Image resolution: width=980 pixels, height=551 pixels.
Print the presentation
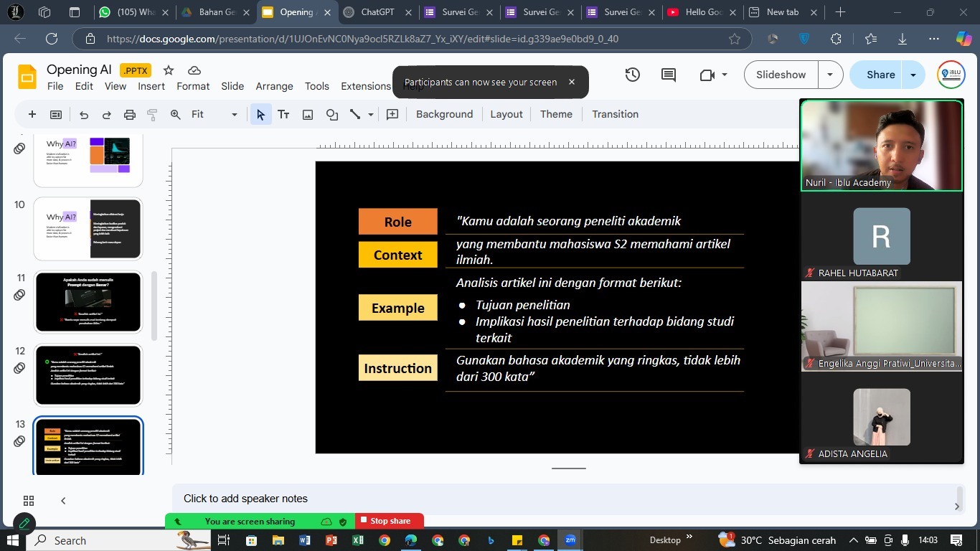pyautogui.click(x=129, y=115)
